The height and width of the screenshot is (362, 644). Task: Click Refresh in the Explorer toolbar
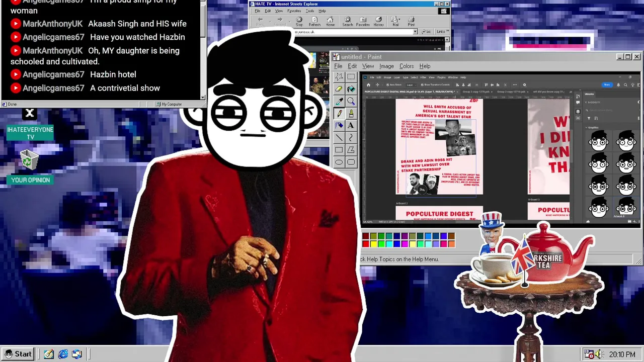[x=314, y=22]
